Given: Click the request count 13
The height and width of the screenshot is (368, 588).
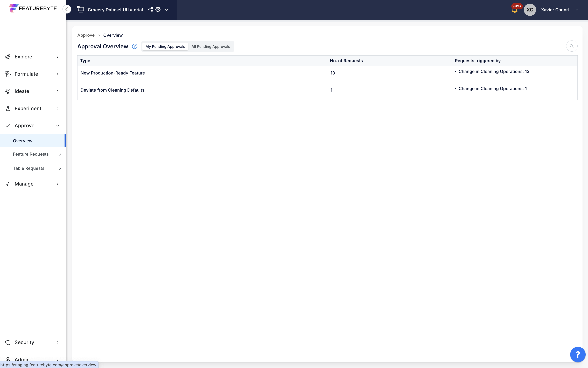Looking at the screenshot, I should point(332,73).
